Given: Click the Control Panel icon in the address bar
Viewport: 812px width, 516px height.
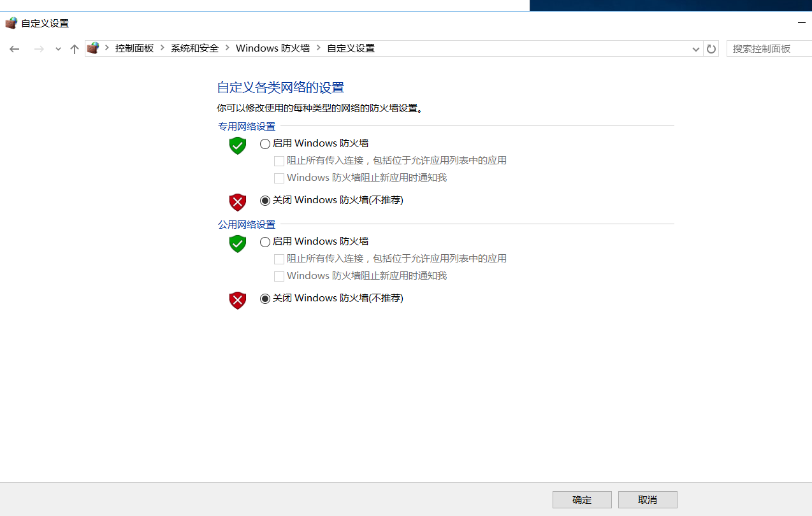Looking at the screenshot, I should [93, 48].
